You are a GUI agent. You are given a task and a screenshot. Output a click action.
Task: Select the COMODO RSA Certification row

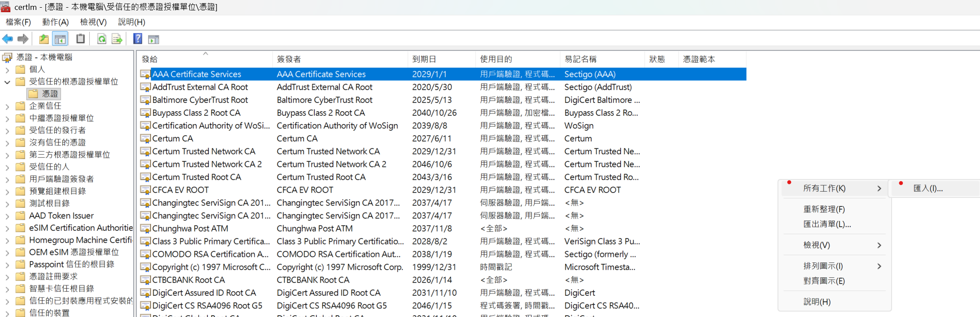pyautogui.click(x=442, y=254)
